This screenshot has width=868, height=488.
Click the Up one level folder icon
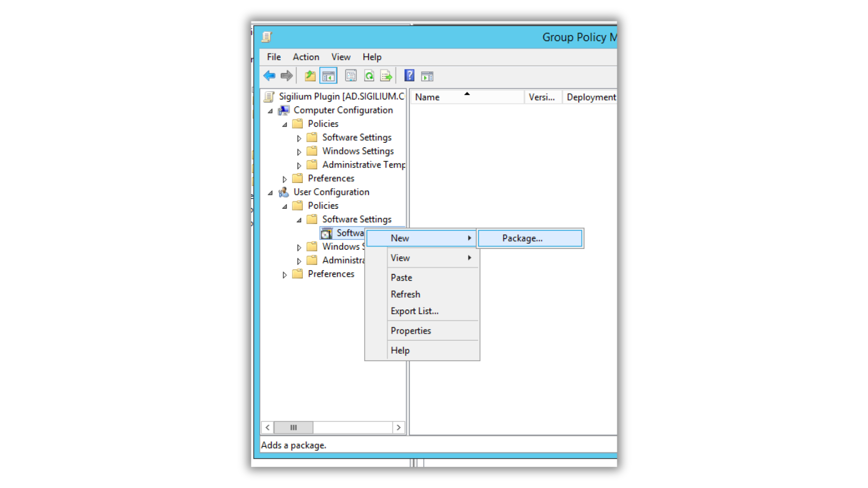pos(310,76)
